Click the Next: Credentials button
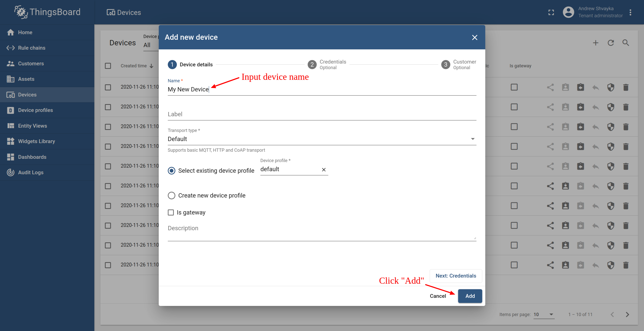 click(455, 276)
